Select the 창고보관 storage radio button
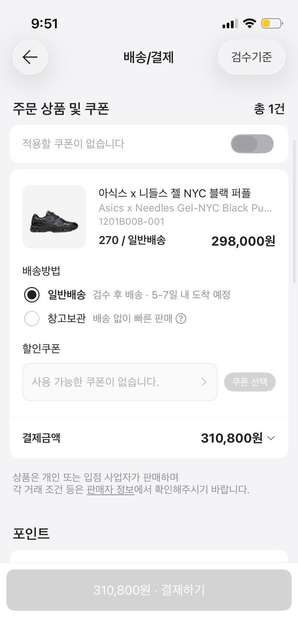Image resolution: width=298 pixels, height=644 pixels. coord(31,319)
